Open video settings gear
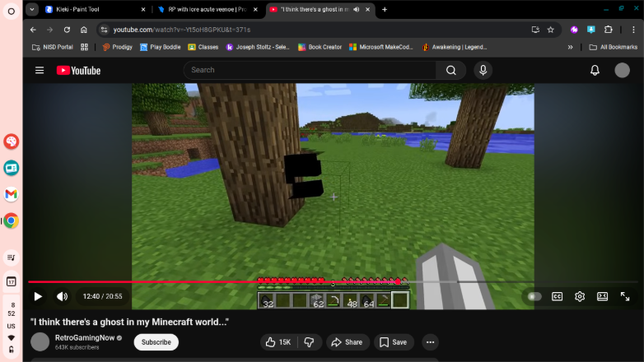 coord(580,296)
